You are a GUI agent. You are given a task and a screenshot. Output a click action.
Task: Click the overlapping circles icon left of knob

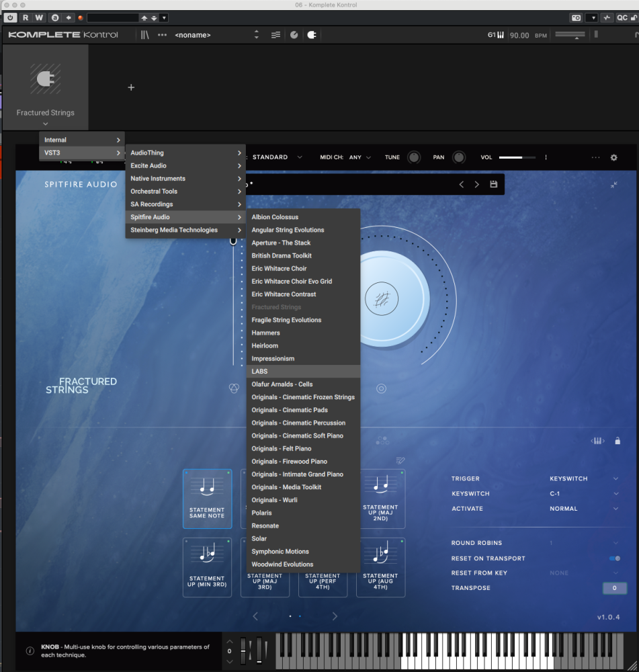point(234,388)
